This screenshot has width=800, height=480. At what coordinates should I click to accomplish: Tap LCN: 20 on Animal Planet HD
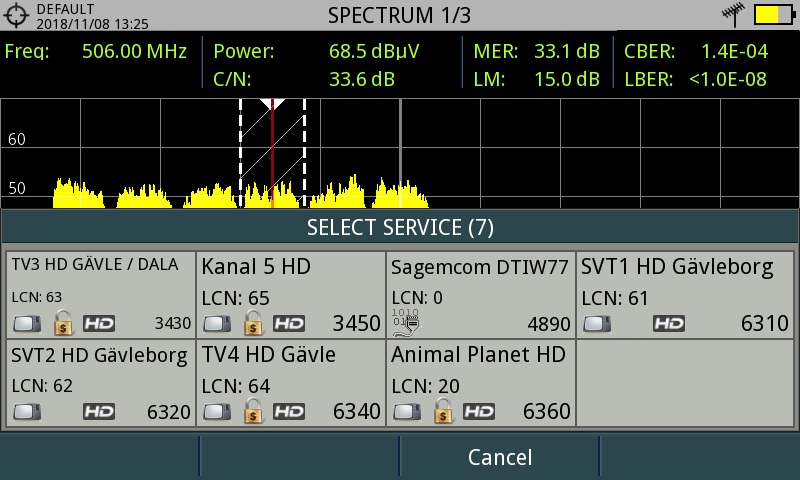(x=425, y=387)
